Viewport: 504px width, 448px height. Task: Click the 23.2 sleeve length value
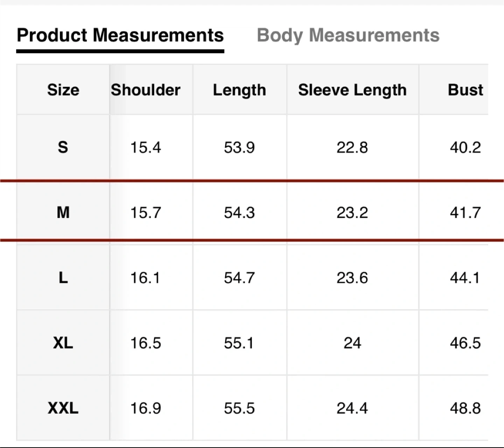pos(352,212)
